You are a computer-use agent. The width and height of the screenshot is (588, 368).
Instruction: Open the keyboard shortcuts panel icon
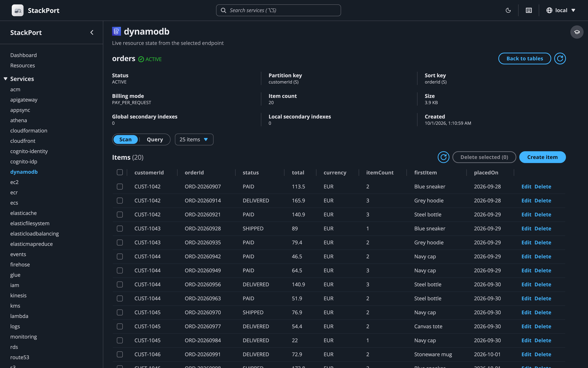(x=529, y=10)
